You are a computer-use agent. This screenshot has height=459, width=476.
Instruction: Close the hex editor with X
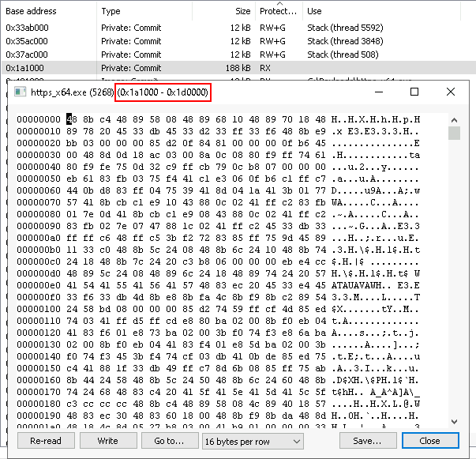(451, 92)
